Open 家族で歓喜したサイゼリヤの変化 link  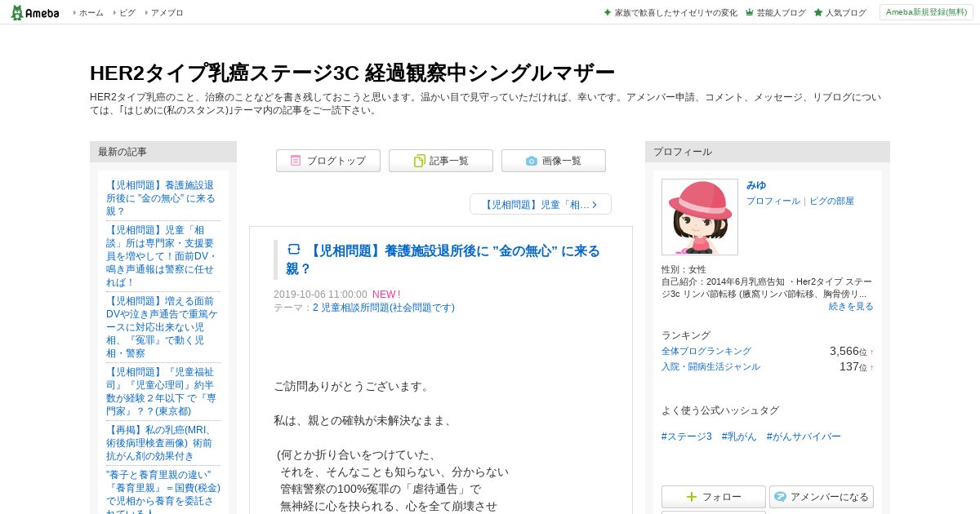[x=676, y=13]
